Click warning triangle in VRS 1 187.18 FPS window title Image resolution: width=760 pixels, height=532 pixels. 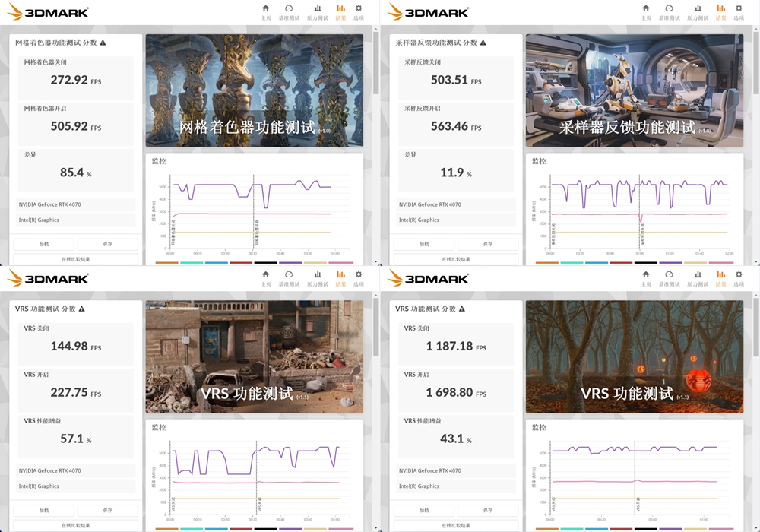point(462,309)
